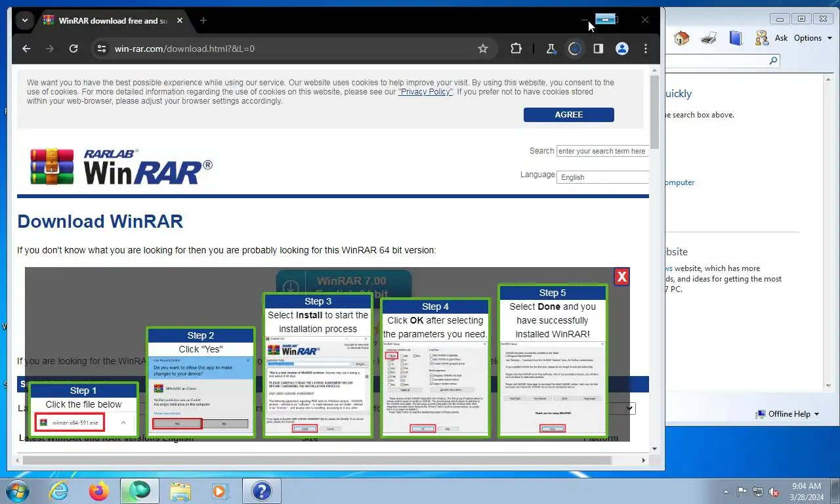Click Browse Help book icon
The width and height of the screenshot is (840, 504).
pyautogui.click(x=736, y=38)
